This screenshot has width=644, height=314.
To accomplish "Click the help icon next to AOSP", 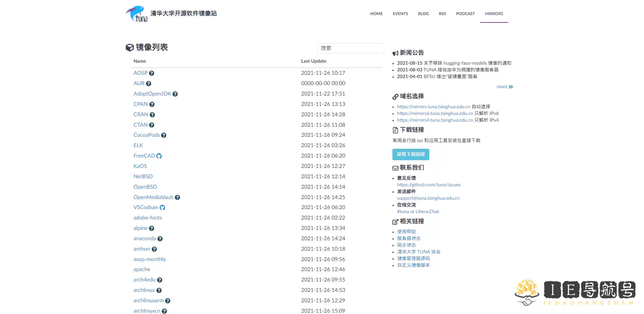I will click(x=152, y=73).
